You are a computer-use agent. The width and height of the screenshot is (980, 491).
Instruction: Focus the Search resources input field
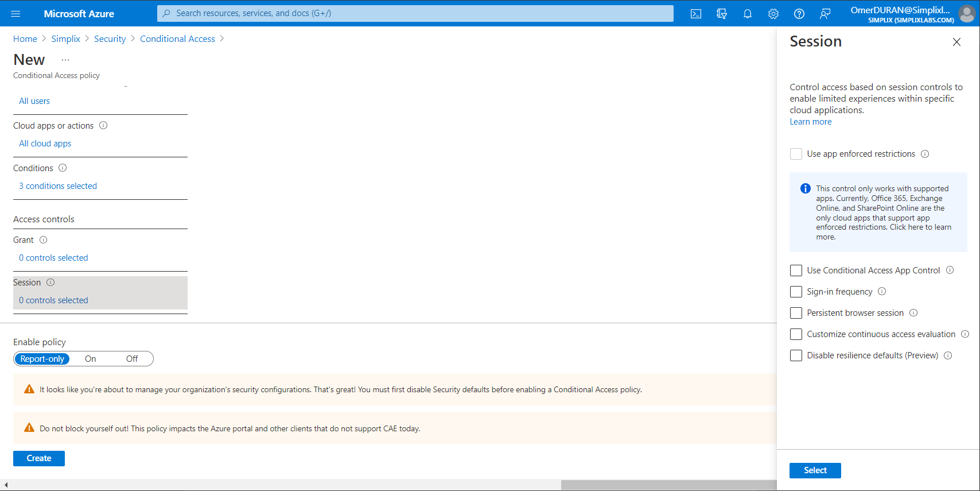click(415, 13)
